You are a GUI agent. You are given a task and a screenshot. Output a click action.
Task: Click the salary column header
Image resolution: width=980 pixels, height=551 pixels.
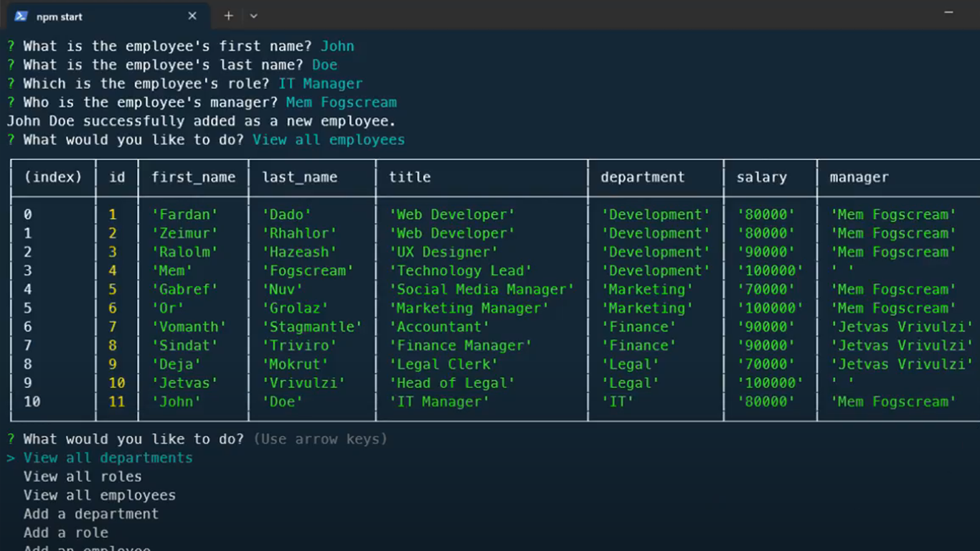tap(761, 177)
